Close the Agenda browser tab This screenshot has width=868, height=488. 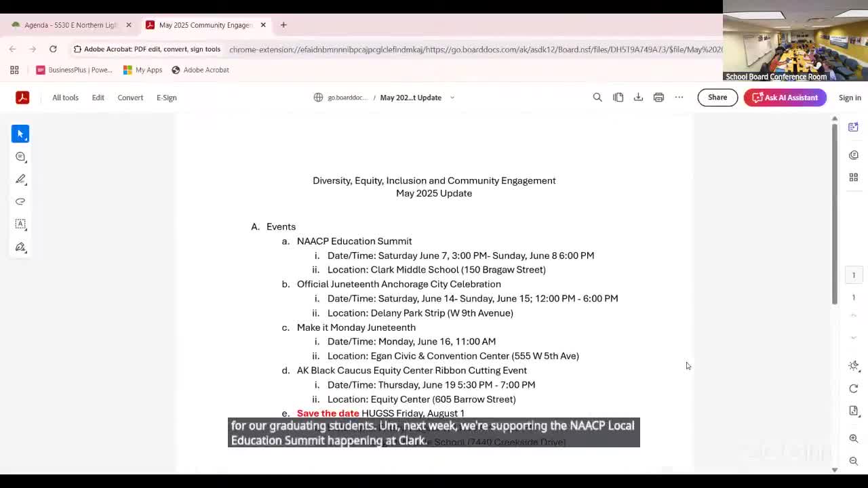(128, 25)
